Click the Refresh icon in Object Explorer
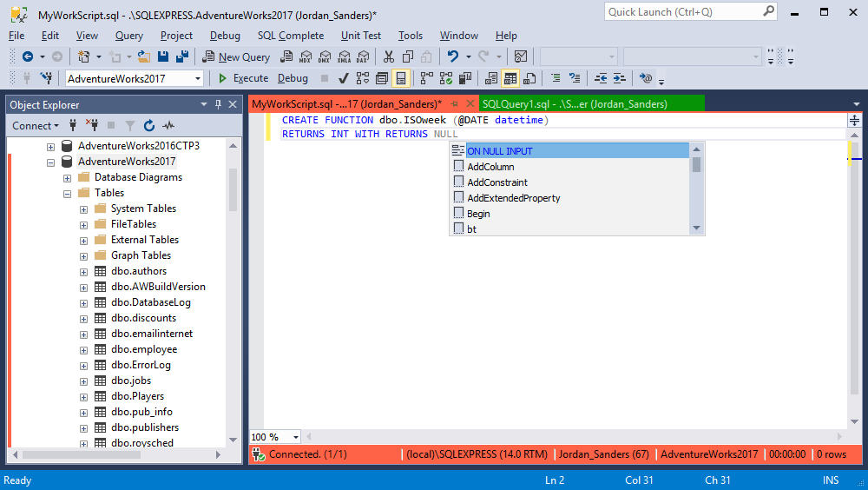The image size is (868, 490). tap(149, 126)
